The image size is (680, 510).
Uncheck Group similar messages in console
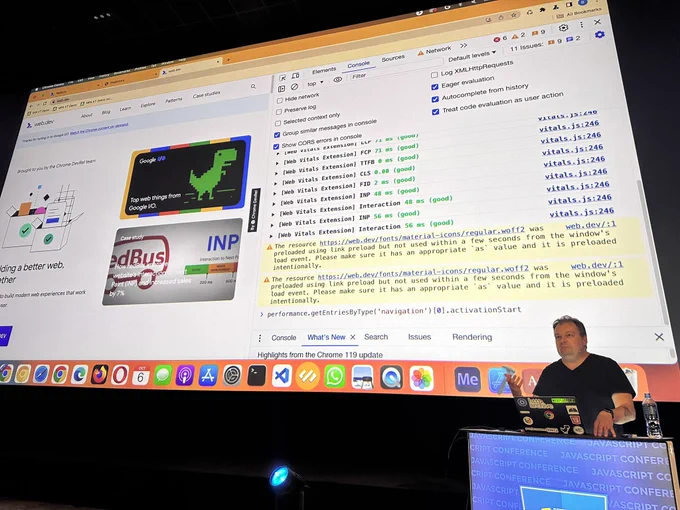click(x=277, y=135)
